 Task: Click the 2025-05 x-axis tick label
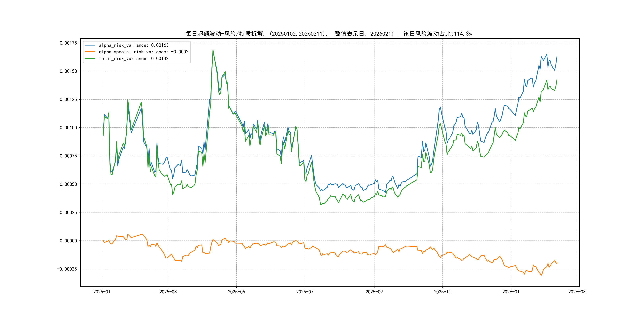[236, 292]
